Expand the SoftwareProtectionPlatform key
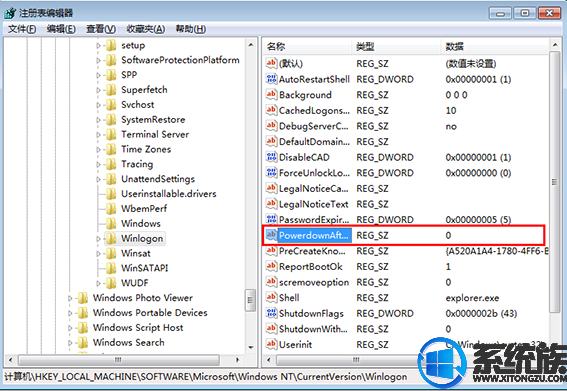Viewport: 567px width, 391px height. tap(98, 60)
